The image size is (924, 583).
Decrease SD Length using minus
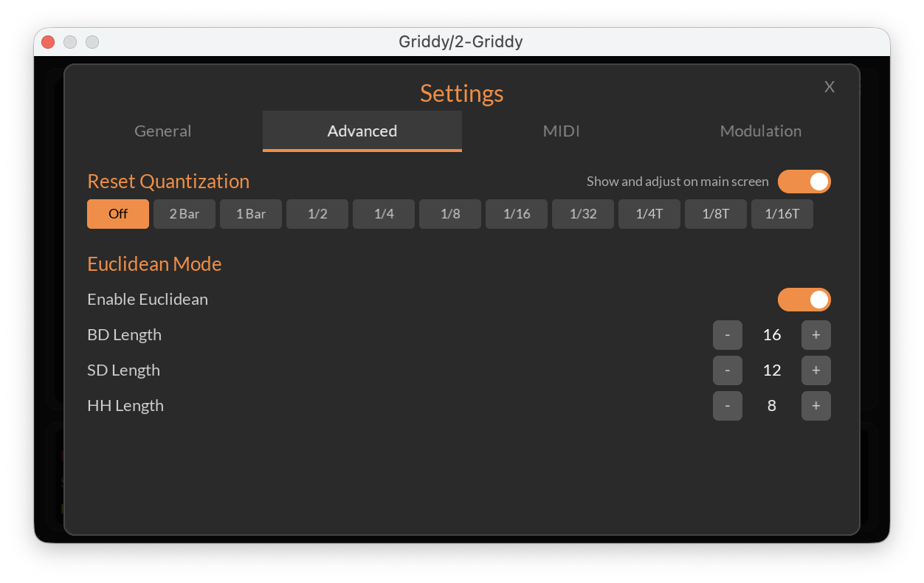(727, 370)
